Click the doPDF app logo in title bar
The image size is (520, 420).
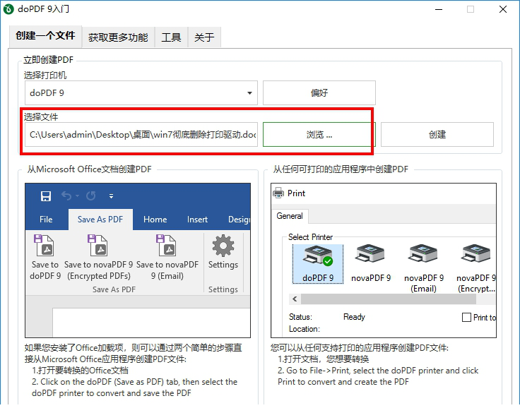pos(8,9)
